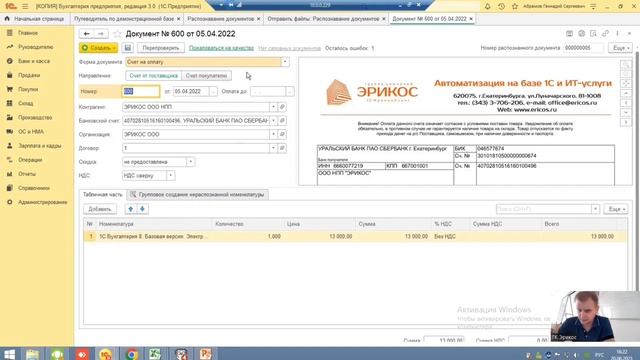Open the favorites star in the title bar

coord(515,6)
